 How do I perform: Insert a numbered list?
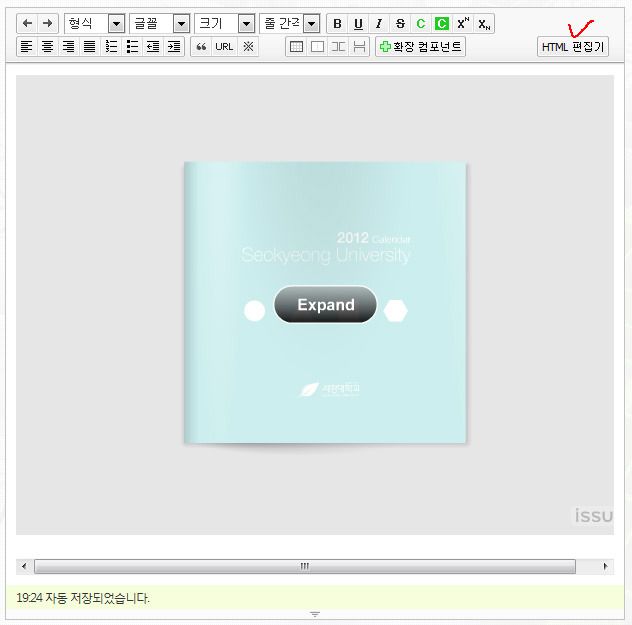(x=111, y=47)
